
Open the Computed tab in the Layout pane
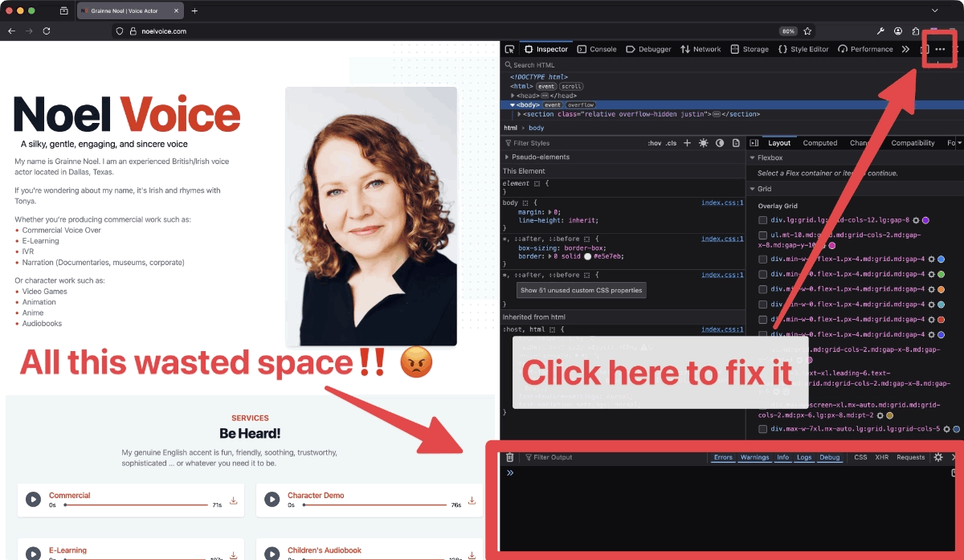(820, 142)
